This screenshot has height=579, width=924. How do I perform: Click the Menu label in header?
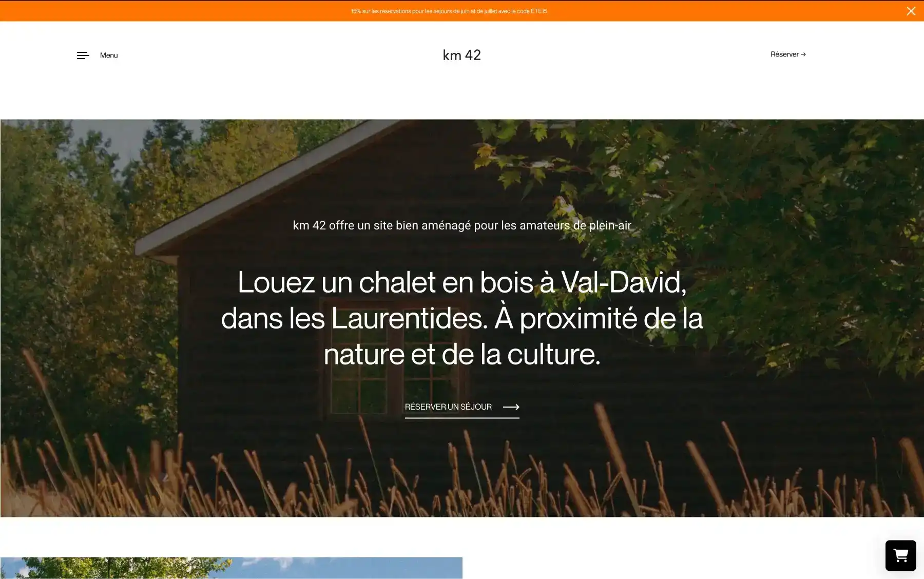(x=109, y=55)
